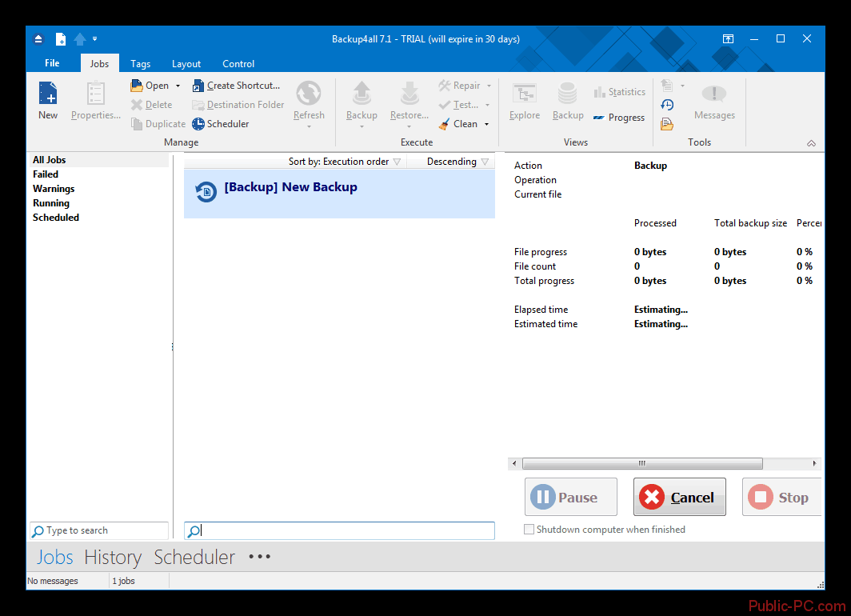Delete the selected backup job
This screenshot has height=616, width=851.
[x=151, y=105]
